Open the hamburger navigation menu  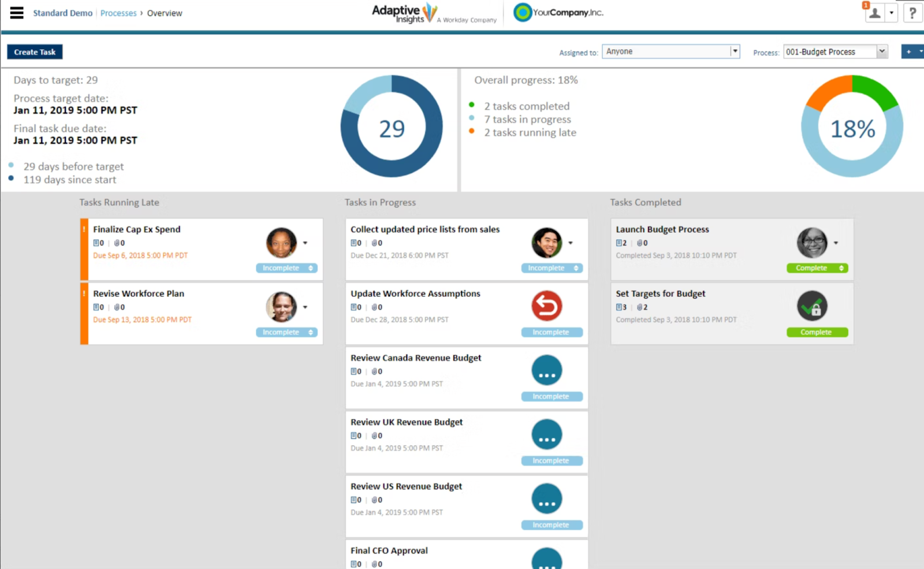pos(17,13)
